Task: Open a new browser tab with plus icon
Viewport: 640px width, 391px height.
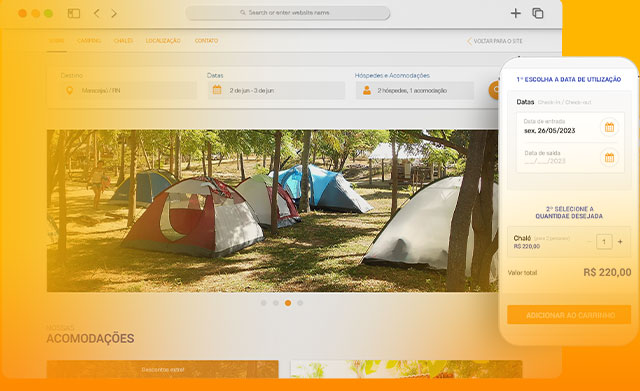Action: pos(516,13)
